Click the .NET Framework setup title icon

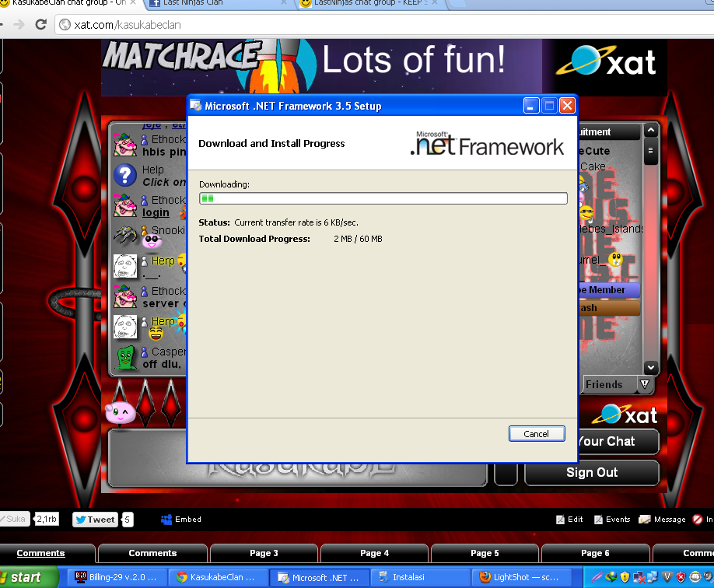(196, 106)
